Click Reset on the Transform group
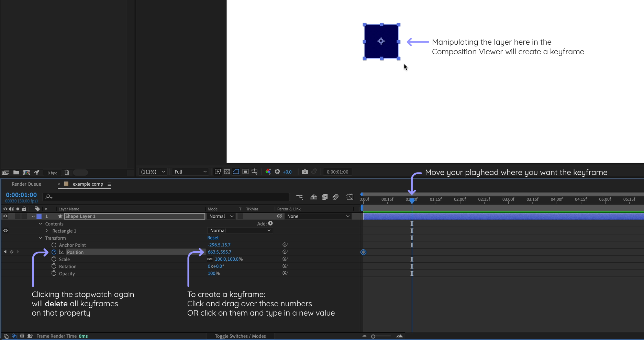Image resolution: width=644 pixels, height=340 pixels. coord(213,238)
